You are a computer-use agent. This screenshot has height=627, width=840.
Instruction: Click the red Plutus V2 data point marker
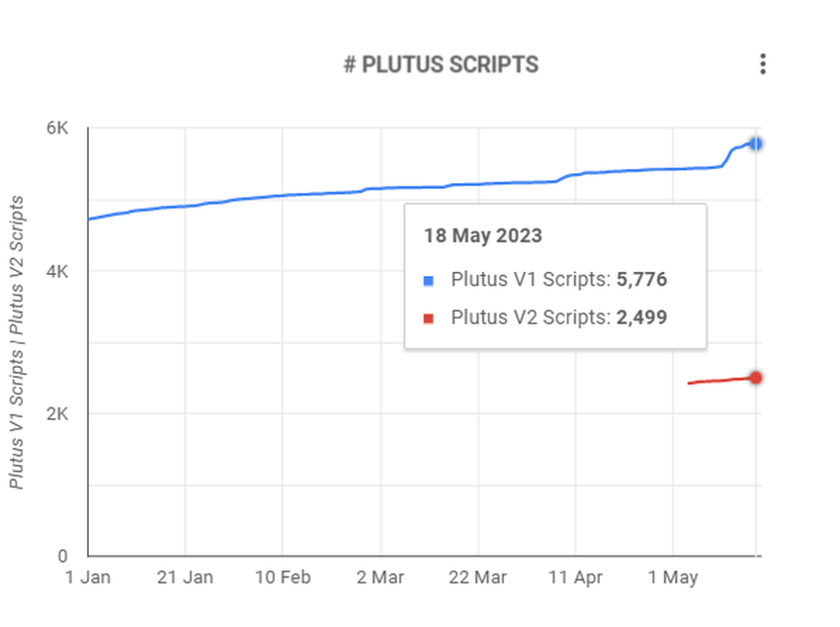(x=755, y=378)
